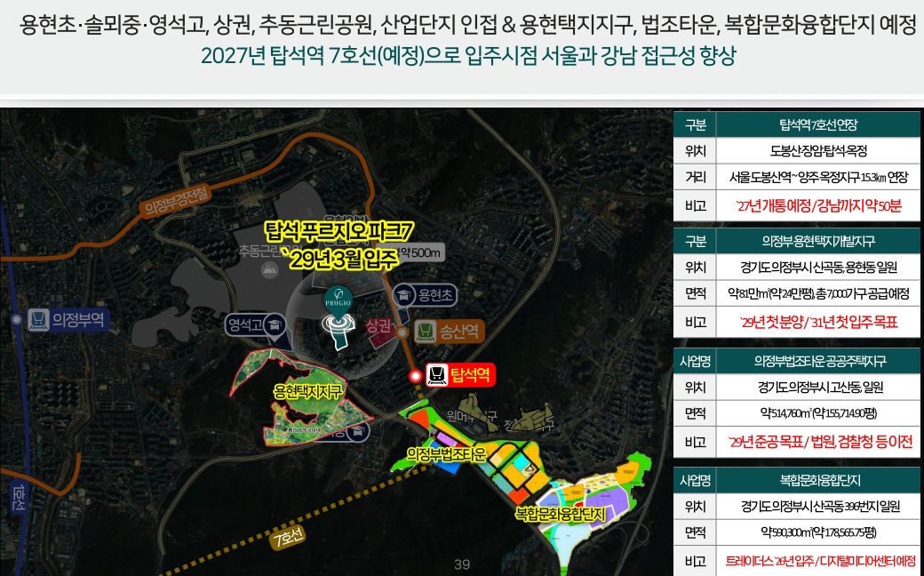This screenshot has height=576, width=924.
Task: Click the red 탑석역 station dot marker
Action: (415, 376)
